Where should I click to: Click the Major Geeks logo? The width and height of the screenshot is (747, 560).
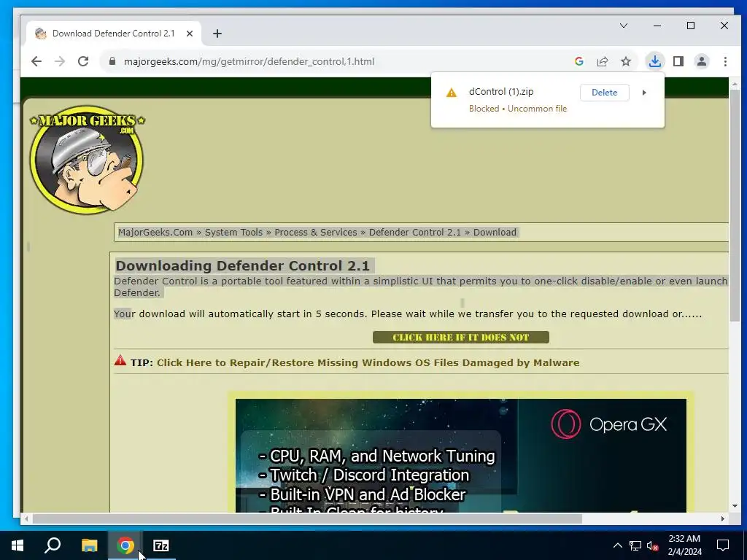87,159
